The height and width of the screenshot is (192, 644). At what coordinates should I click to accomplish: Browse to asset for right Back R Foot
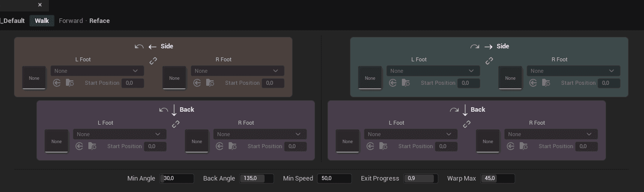point(524,146)
